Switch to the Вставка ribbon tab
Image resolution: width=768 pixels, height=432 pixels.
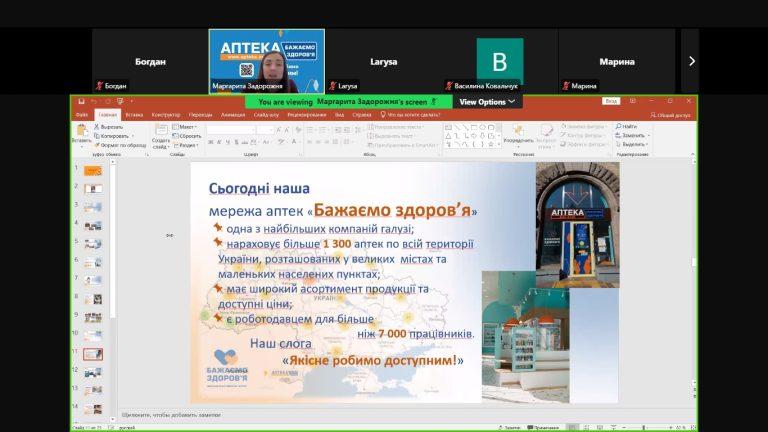[134, 115]
